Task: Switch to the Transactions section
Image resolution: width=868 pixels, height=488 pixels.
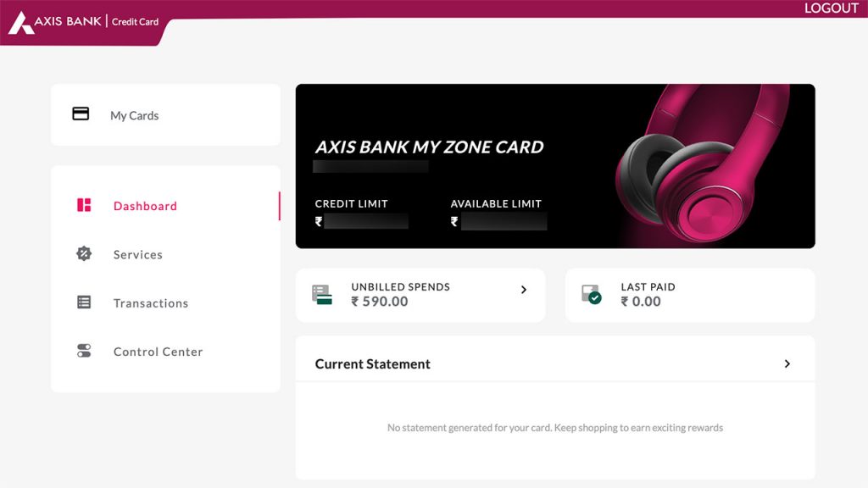Action: pyautogui.click(x=151, y=302)
